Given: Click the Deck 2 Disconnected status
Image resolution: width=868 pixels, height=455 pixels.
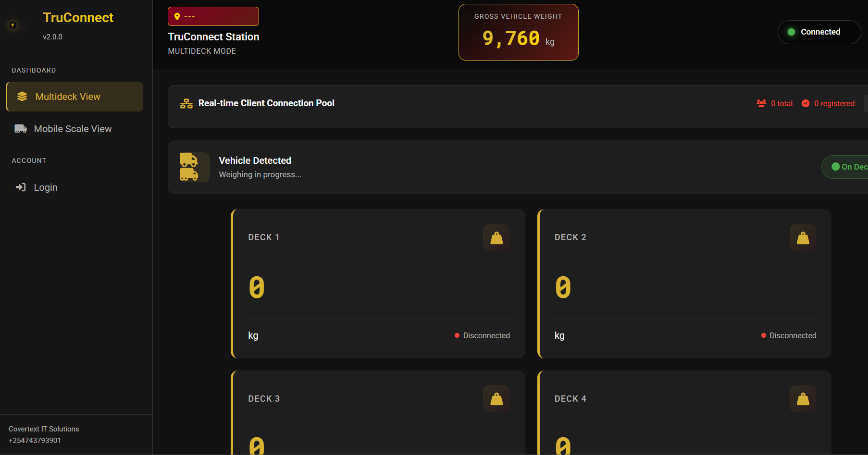Looking at the screenshot, I should tap(789, 335).
